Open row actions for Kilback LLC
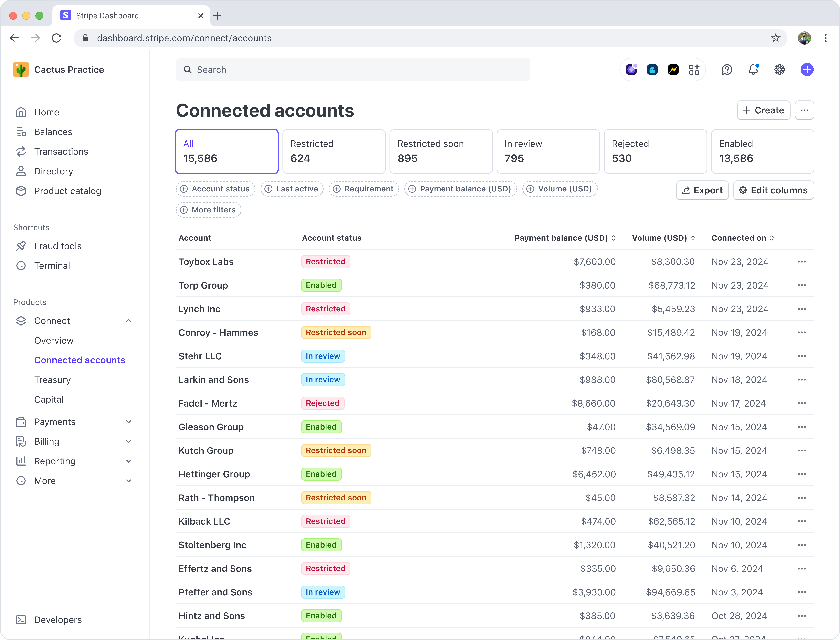Screen dimensions: 840x640 coord(802,521)
